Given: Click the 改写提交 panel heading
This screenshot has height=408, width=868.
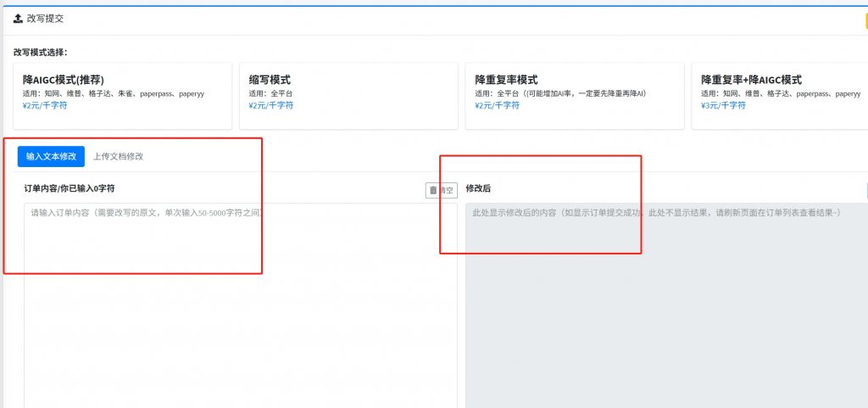Looking at the screenshot, I should pyautogui.click(x=45, y=18).
